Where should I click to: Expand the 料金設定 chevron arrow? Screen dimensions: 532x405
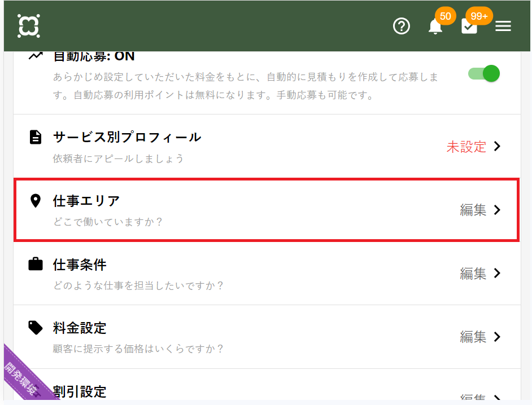click(x=498, y=337)
